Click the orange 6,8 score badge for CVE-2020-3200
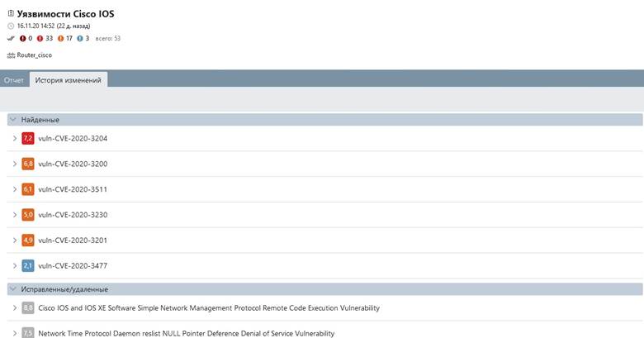This screenshot has width=644, height=338. tap(28, 164)
